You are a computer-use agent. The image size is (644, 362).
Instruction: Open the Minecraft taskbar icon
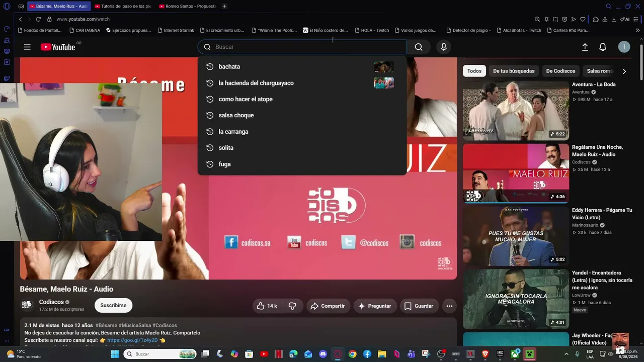pyautogui.click(x=529, y=354)
